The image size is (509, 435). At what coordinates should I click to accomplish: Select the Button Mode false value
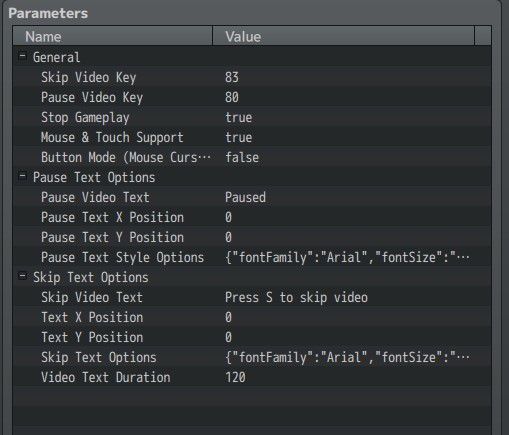coord(242,157)
